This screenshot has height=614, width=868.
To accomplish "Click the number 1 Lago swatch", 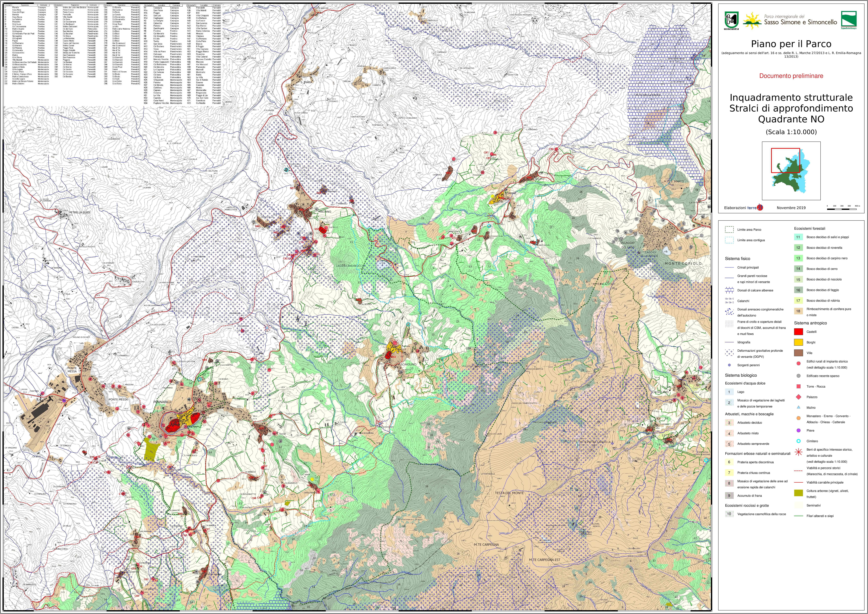I will click(729, 392).
